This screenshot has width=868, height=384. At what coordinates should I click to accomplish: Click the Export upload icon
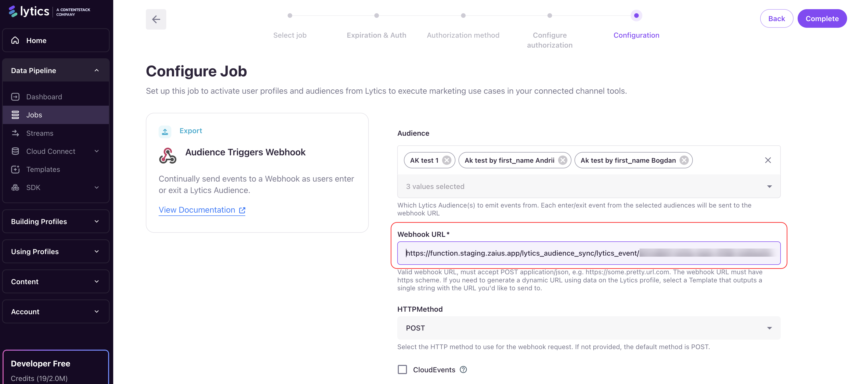pos(165,131)
